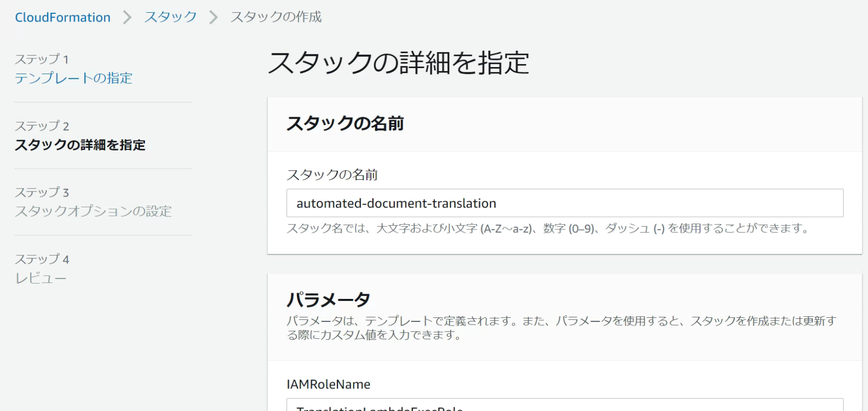Return to テンプレートの指定 step link

pos(73,78)
